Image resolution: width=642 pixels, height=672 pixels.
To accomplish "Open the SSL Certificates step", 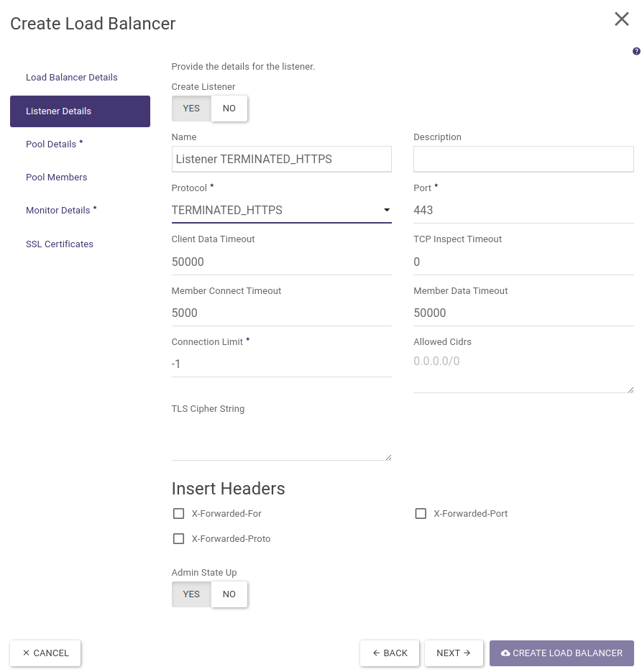I will click(60, 244).
